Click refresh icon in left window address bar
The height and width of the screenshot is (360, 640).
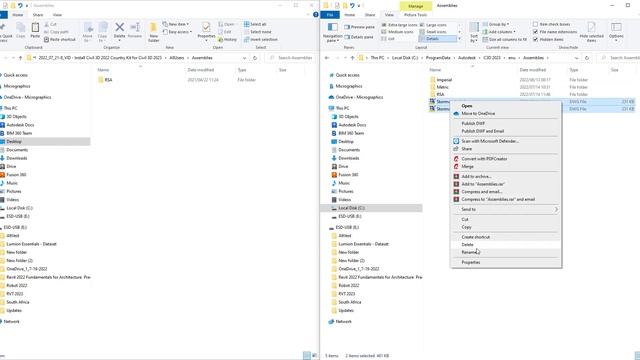coord(255,58)
